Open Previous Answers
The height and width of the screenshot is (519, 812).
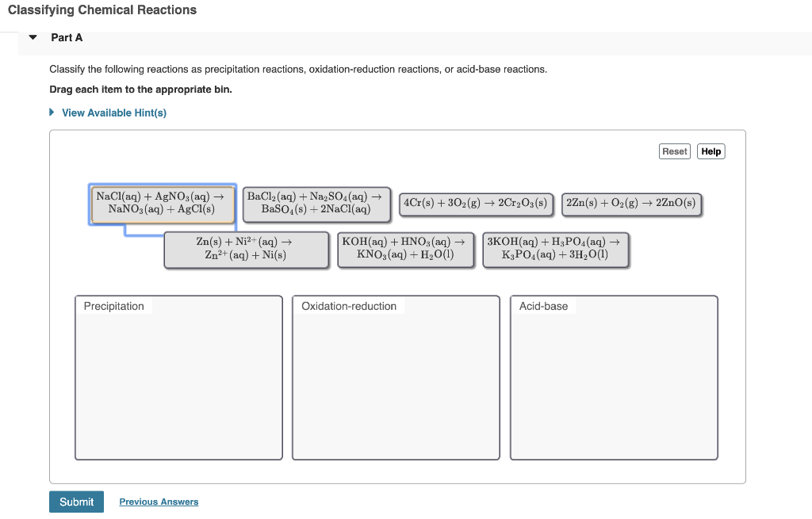point(159,502)
